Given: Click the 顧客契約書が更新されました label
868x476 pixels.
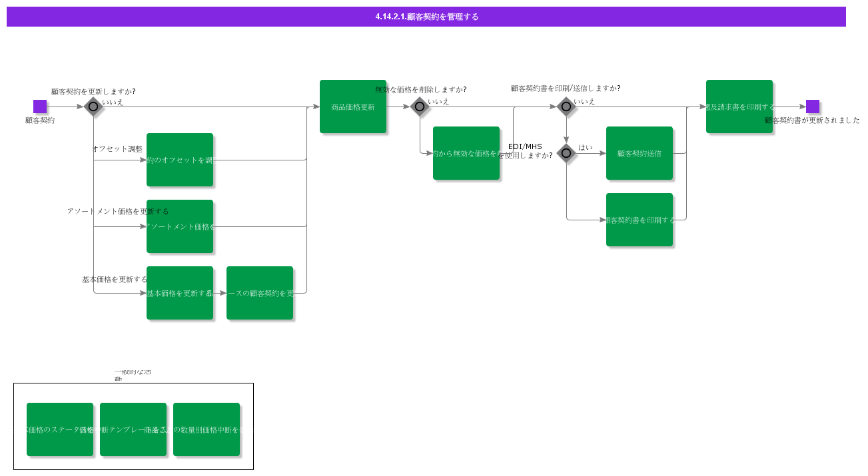Looking at the screenshot, I should [812, 120].
